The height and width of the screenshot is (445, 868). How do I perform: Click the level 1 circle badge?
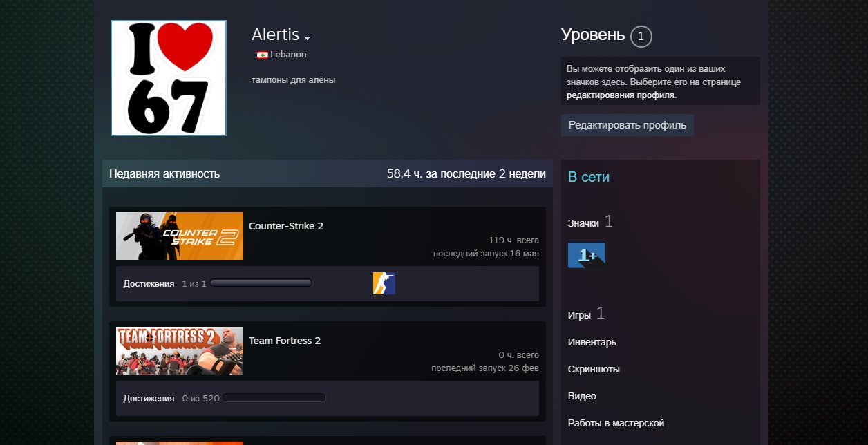[x=641, y=37]
